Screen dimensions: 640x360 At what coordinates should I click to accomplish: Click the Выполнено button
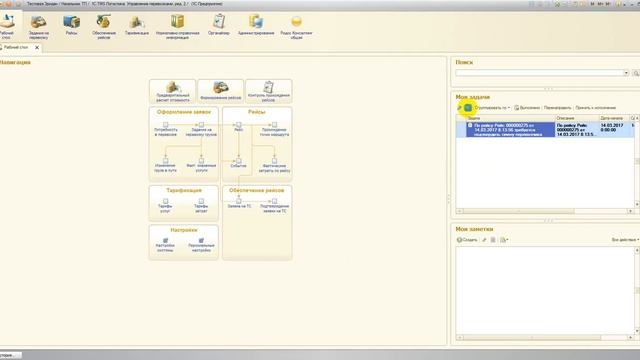tap(527, 108)
